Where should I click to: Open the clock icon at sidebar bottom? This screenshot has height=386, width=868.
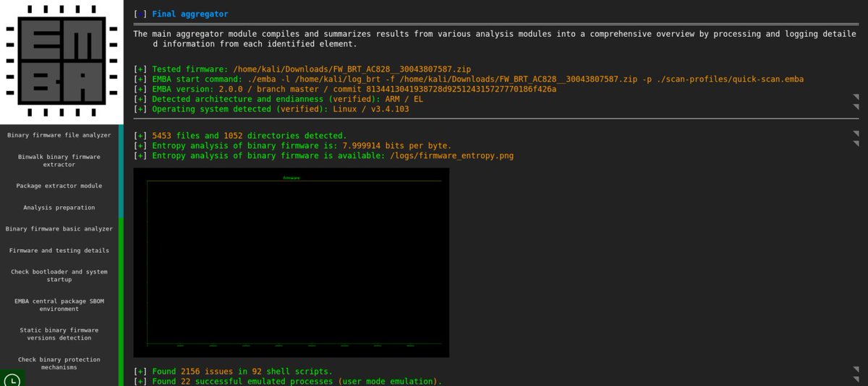12,379
